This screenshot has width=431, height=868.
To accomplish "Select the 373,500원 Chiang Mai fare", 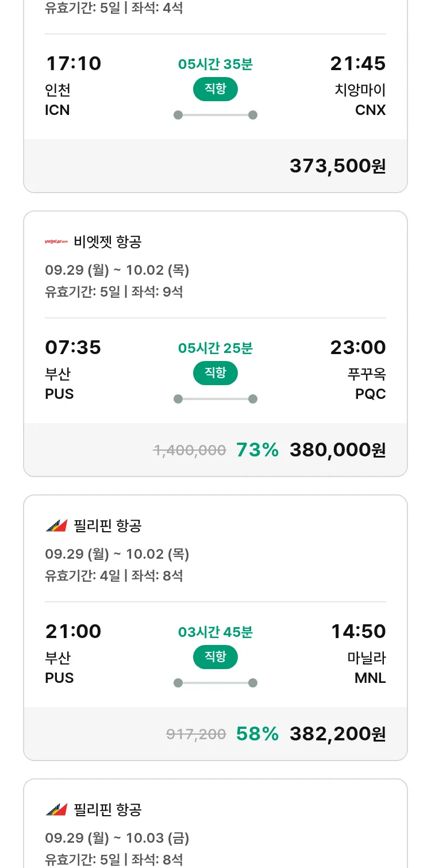I will tap(337, 166).
